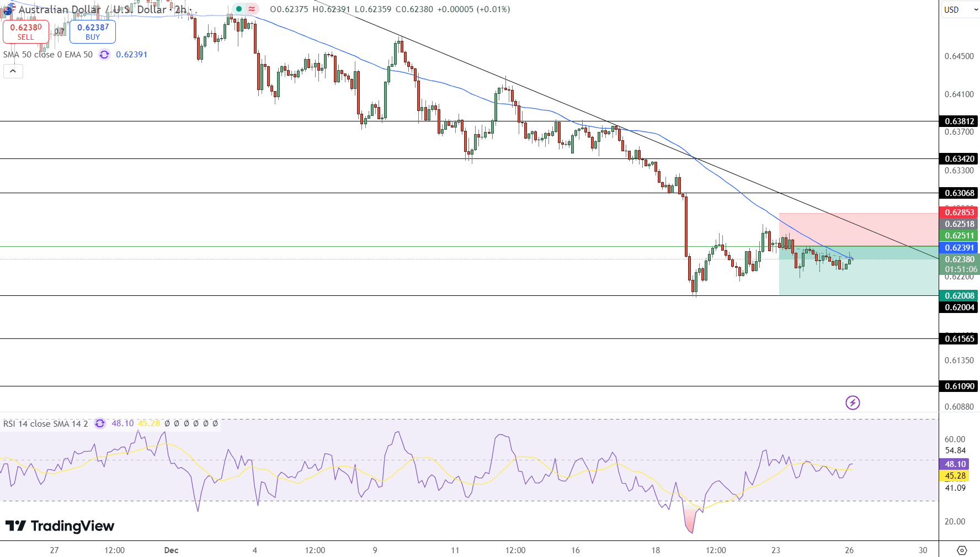Click the 26 date on time axis
Viewport: 980px width, 557px height.
pyautogui.click(x=849, y=550)
